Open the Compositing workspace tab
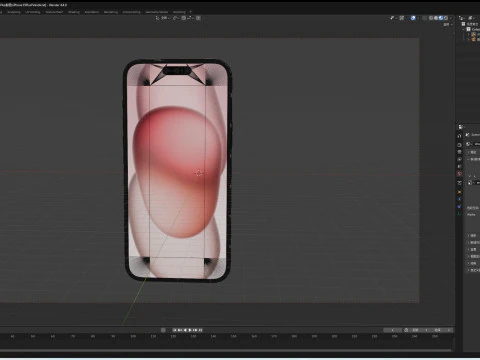This screenshot has width=480, height=360. (131, 12)
